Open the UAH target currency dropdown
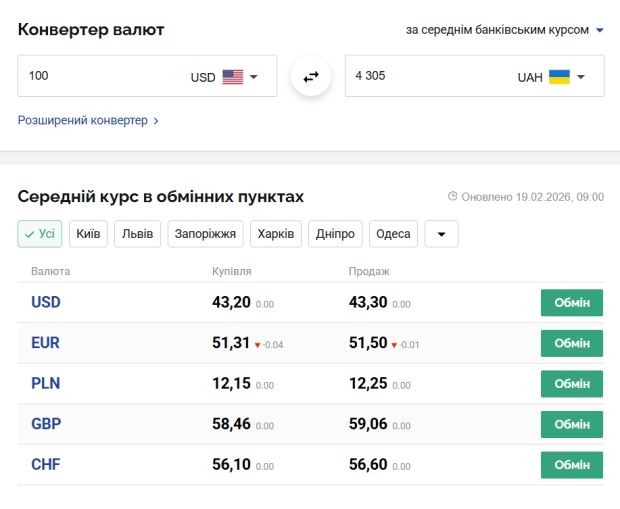The image size is (620, 509). click(581, 77)
